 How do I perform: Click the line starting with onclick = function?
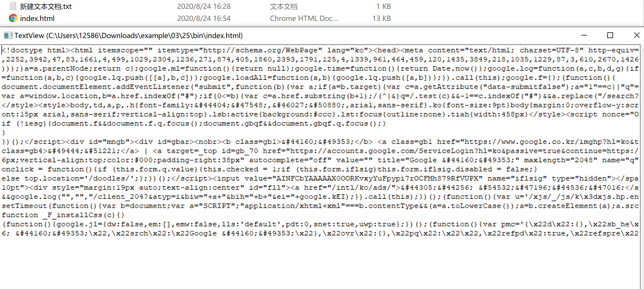tap(269, 169)
